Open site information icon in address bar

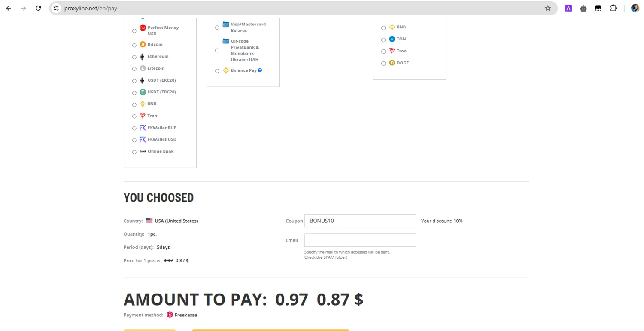pyautogui.click(x=56, y=8)
